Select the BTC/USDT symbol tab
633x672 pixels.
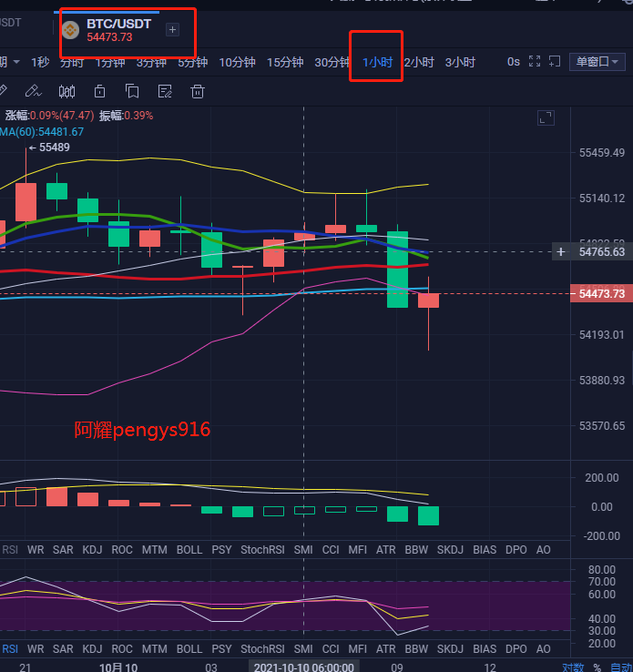(x=118, y=30)
